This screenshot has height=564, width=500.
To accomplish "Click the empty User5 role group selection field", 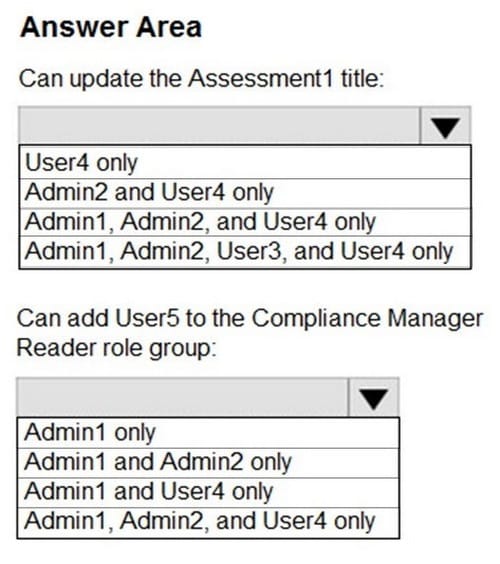I will (183, 397).
